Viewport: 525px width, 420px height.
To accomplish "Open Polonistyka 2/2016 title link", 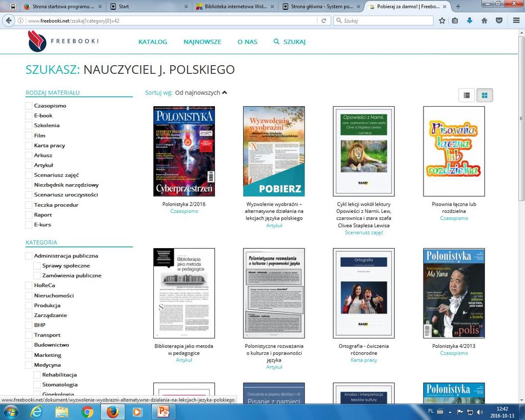I will click(x=184, y=204).
